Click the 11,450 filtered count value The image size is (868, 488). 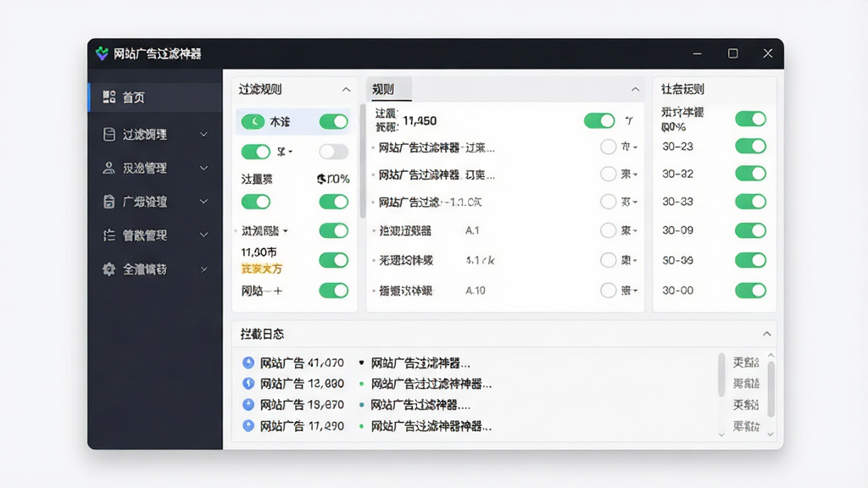420,120
